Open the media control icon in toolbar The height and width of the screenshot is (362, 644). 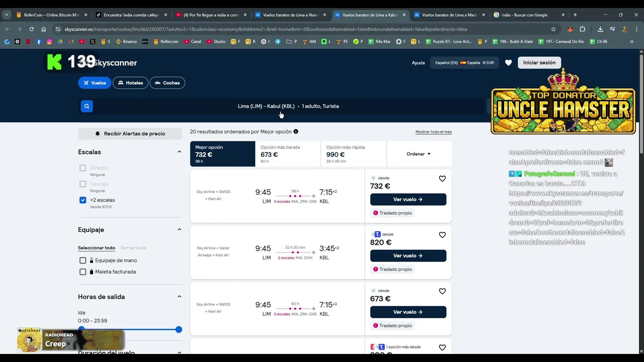click(612, 29)
